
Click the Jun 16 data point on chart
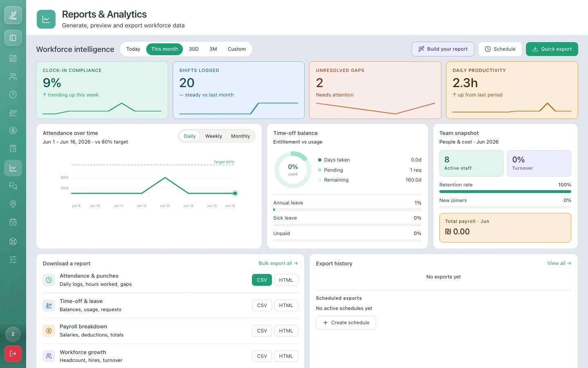point(235,193)
